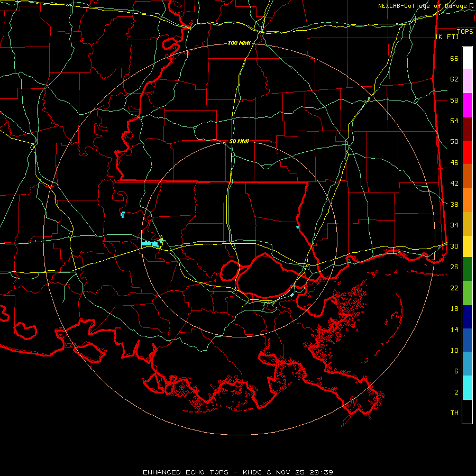Click the '100 NMI' range ring label
The image size is (476, 476).
pyautogui.click(x=239, y=43)
